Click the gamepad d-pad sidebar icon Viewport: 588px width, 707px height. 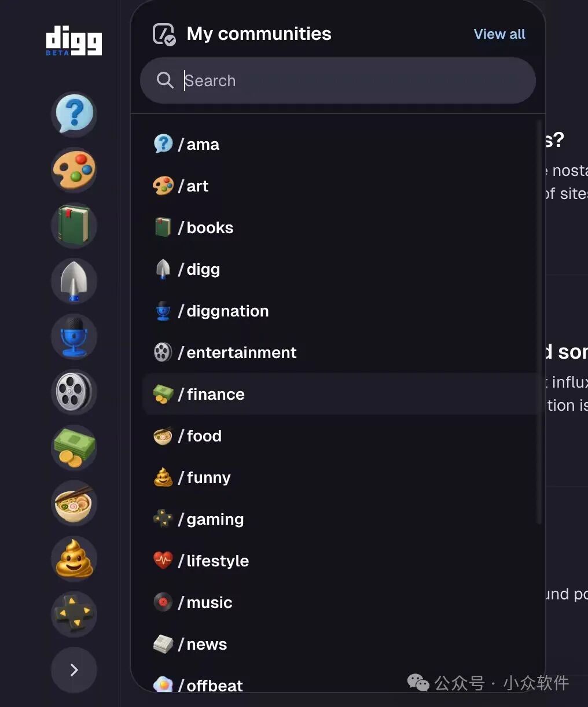point(73,614)
